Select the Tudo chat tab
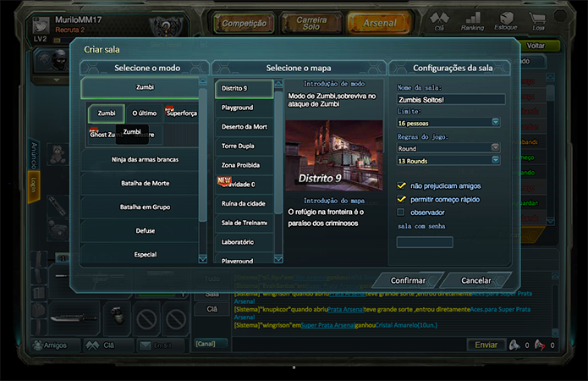 click(x=212, y=279)
